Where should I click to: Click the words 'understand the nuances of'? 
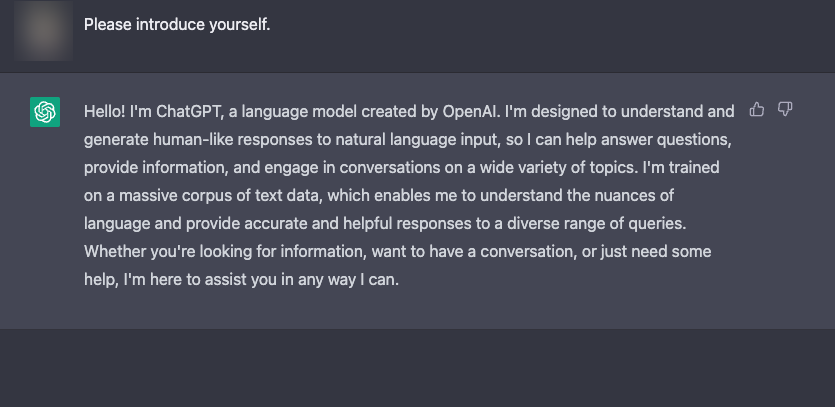pyautogui.click(x=577, y=196)
